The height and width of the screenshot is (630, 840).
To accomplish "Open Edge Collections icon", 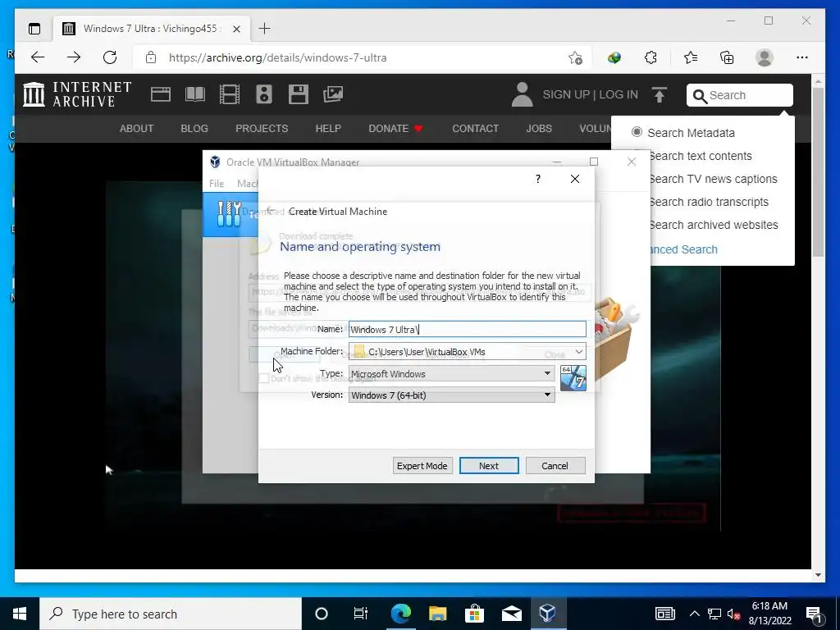I will [x=727, y=57].
